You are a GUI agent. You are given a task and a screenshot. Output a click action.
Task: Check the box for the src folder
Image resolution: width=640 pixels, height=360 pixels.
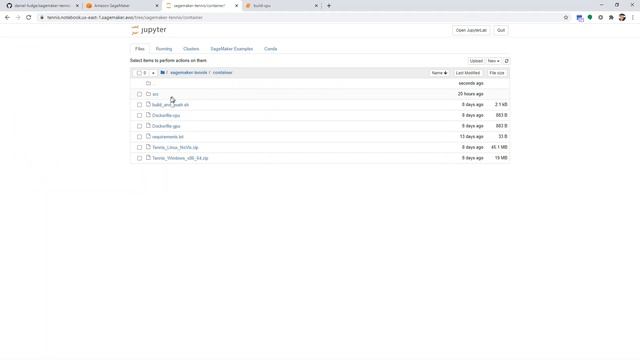click(140, 94)
